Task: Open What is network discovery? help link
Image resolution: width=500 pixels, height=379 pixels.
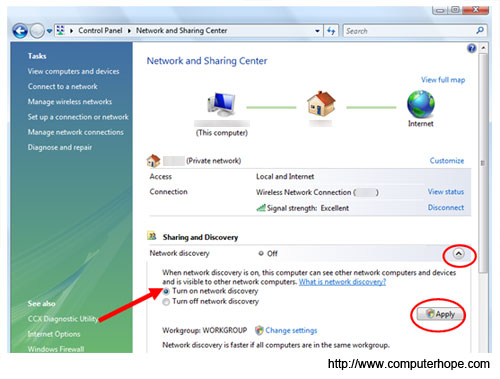Action: pyautogui.click(x=342, y=282)
